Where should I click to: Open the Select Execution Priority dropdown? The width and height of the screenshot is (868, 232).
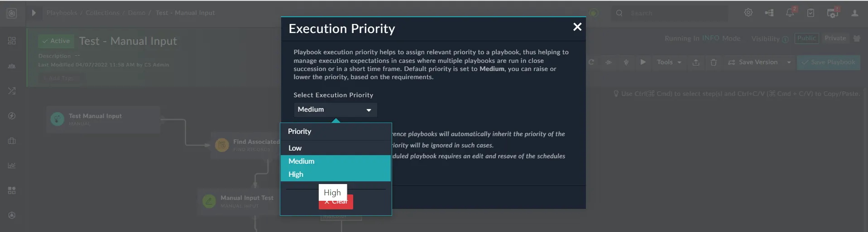[x=336, y=109]
